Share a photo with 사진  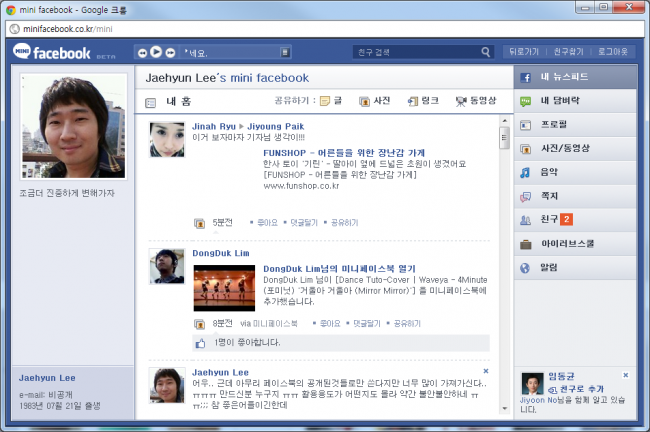(375, 101)
